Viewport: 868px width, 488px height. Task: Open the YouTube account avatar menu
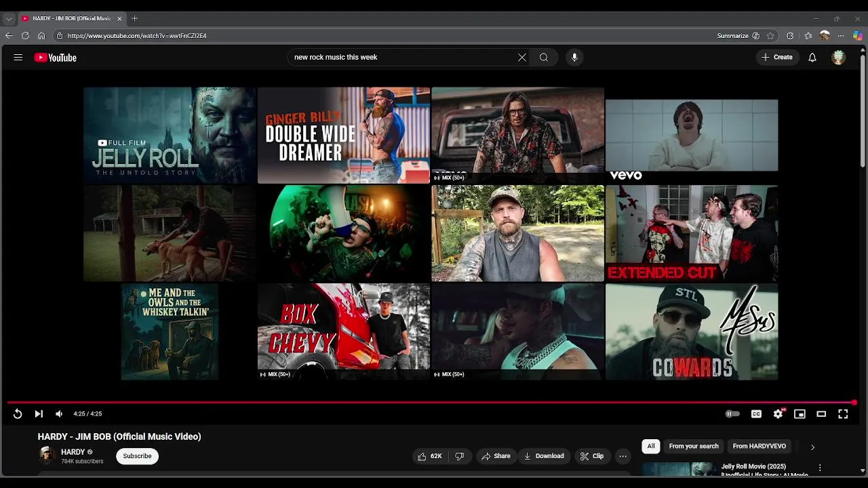839,58
